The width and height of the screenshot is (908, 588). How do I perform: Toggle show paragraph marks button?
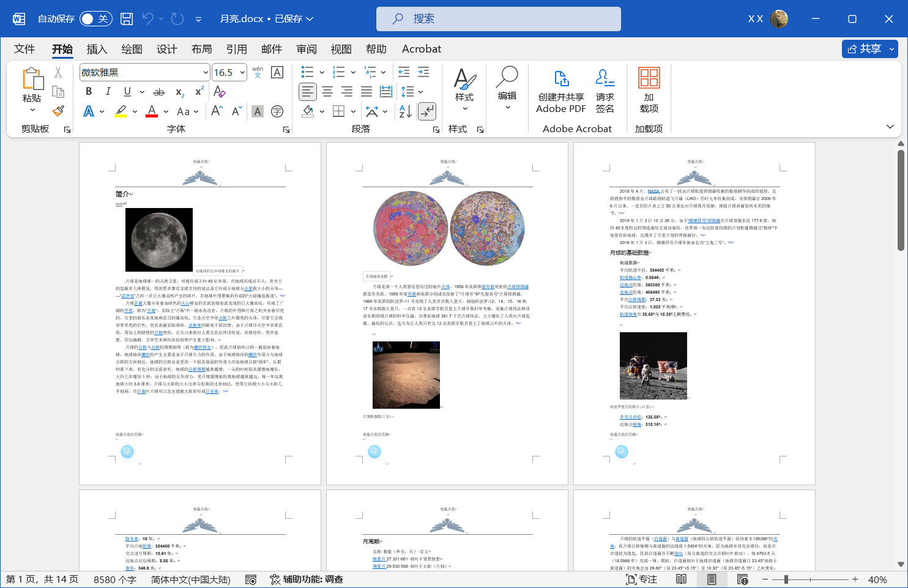(427, 111)
